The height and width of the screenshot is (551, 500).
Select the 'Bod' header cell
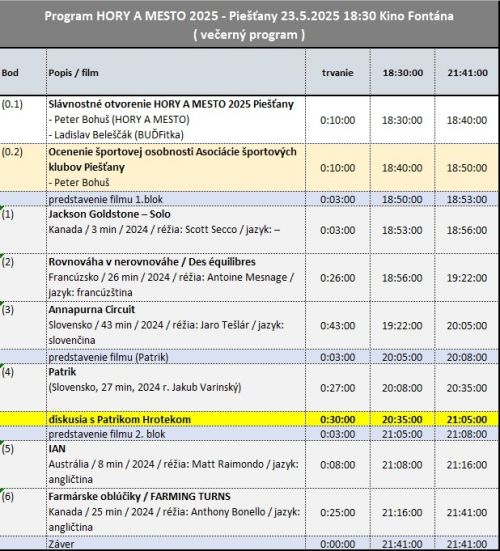pos(23,72)
